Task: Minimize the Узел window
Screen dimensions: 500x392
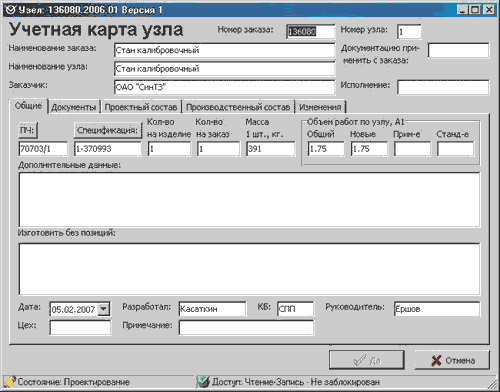Action: click(x=462, y=10)
